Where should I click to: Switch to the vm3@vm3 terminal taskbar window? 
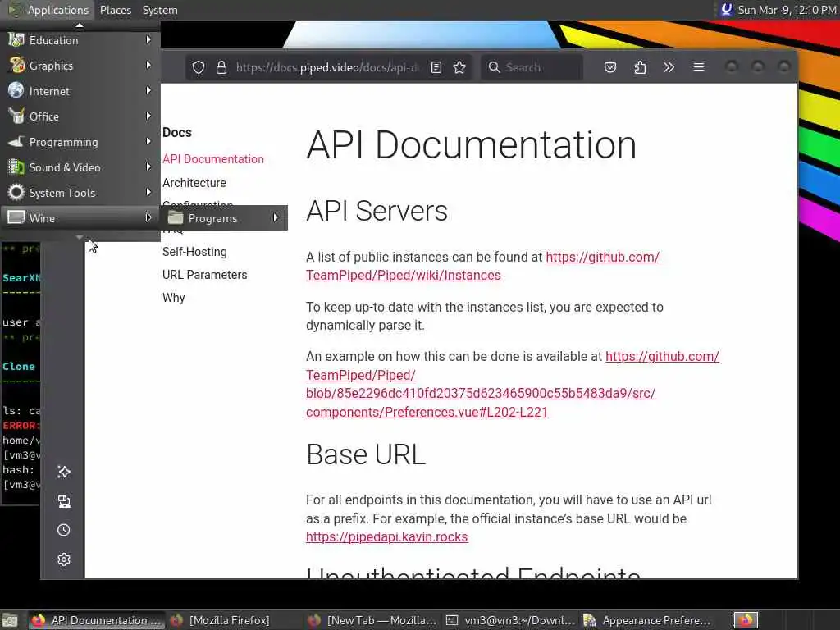(x=510, y=620)
